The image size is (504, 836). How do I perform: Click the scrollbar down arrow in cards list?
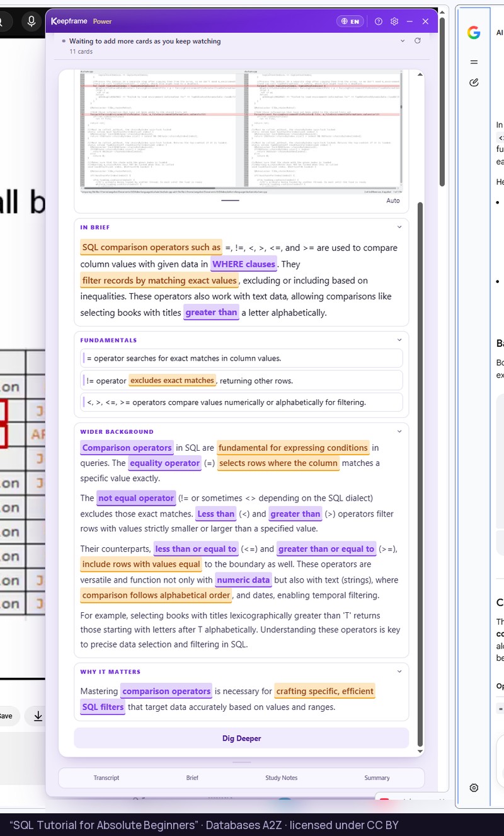pyautogui.click(x=420, y=751)
